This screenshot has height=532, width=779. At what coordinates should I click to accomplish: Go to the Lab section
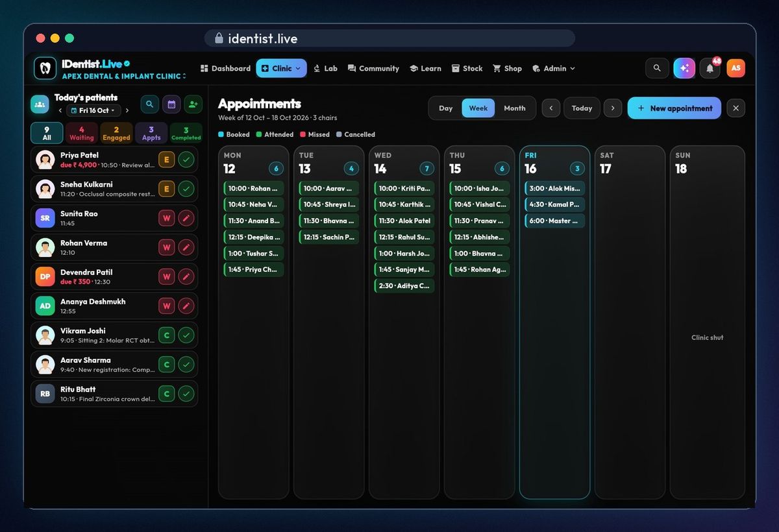(325, 68)
